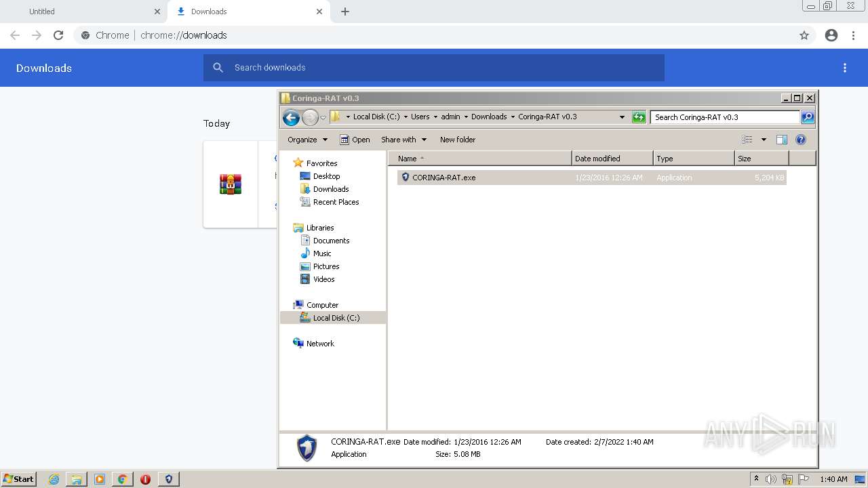868x488 pixels.
Task: Open the Windows Start menu
Action: point(18,479)
